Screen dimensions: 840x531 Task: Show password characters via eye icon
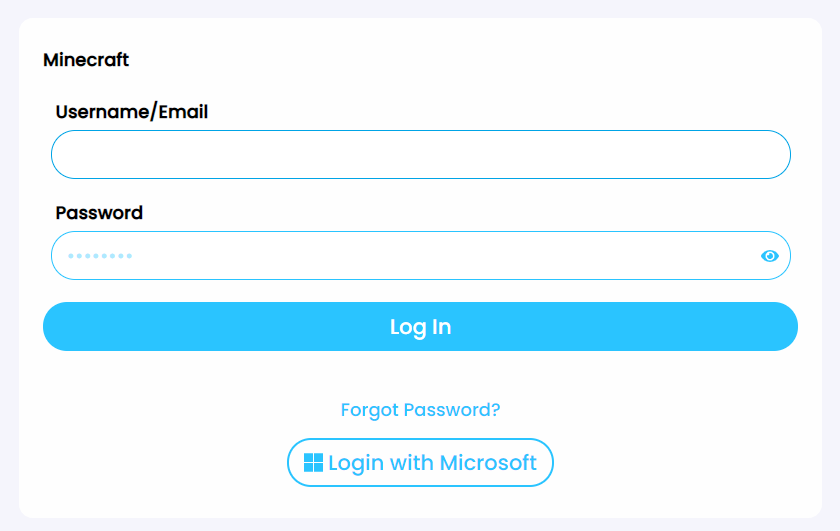coord(769,256)
